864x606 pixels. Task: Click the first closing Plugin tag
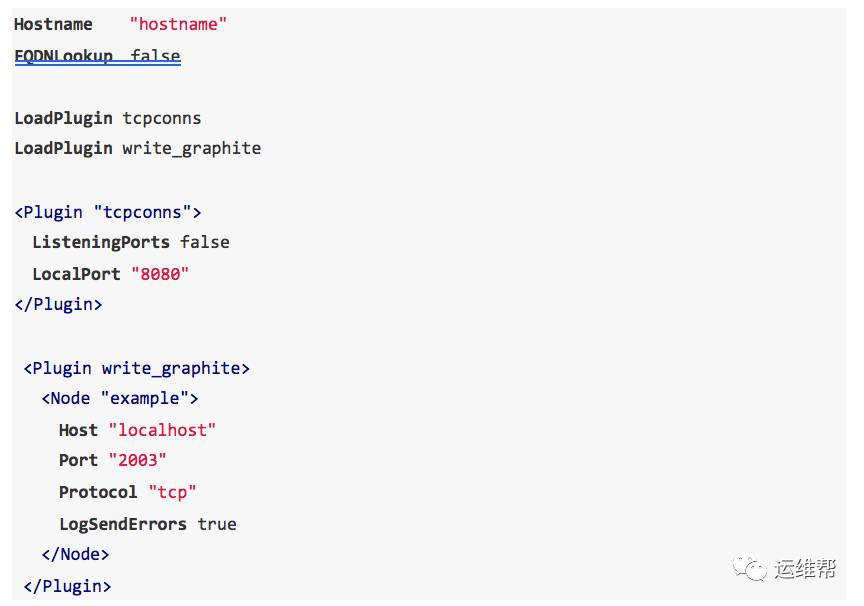pyautogui.click(x=58, y=305)
